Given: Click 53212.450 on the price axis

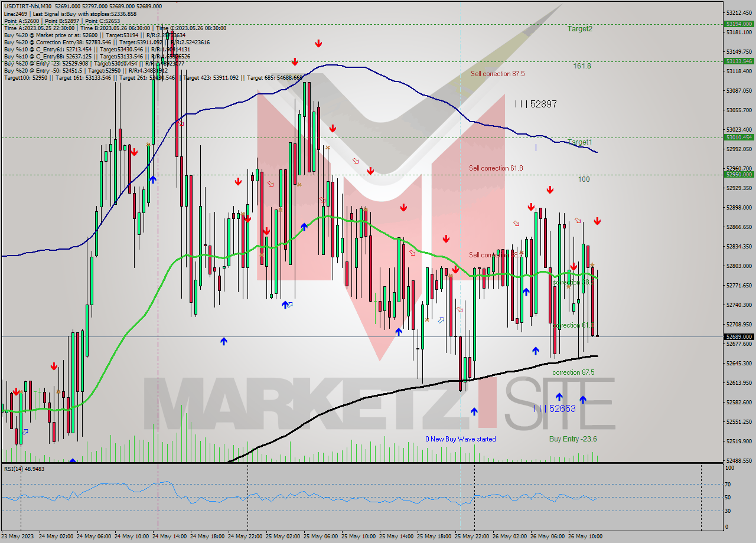Looking at the screenshot, I should (739, 12).
